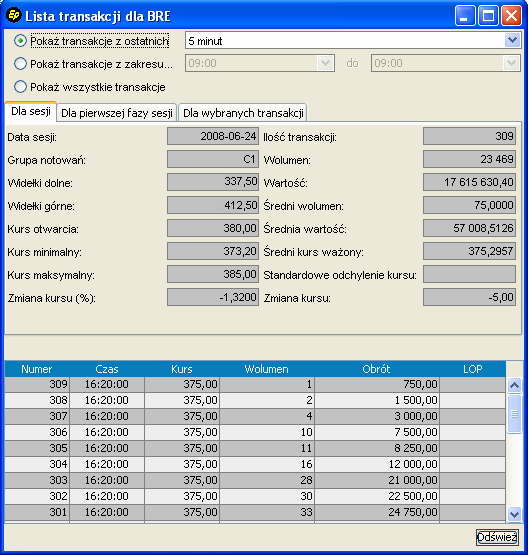
Task: Expand the range end time dropdown after 'do'
Action: (511, 63)
